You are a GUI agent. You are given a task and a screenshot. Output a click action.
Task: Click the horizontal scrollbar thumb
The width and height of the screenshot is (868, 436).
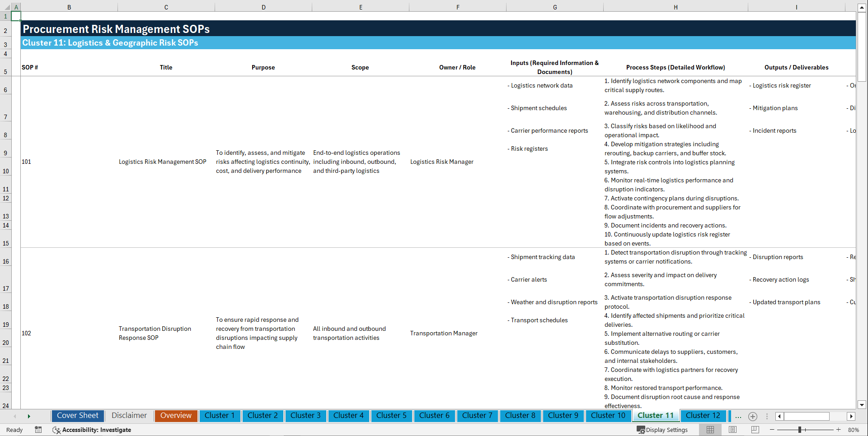coord(807,416)
